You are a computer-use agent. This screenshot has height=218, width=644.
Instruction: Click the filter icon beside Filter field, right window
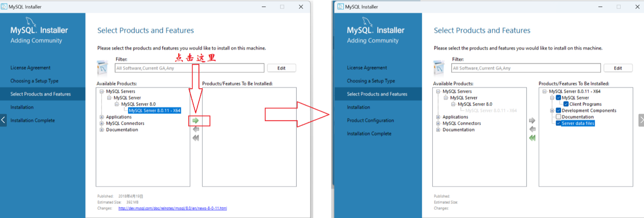click(x=440, y=68)
